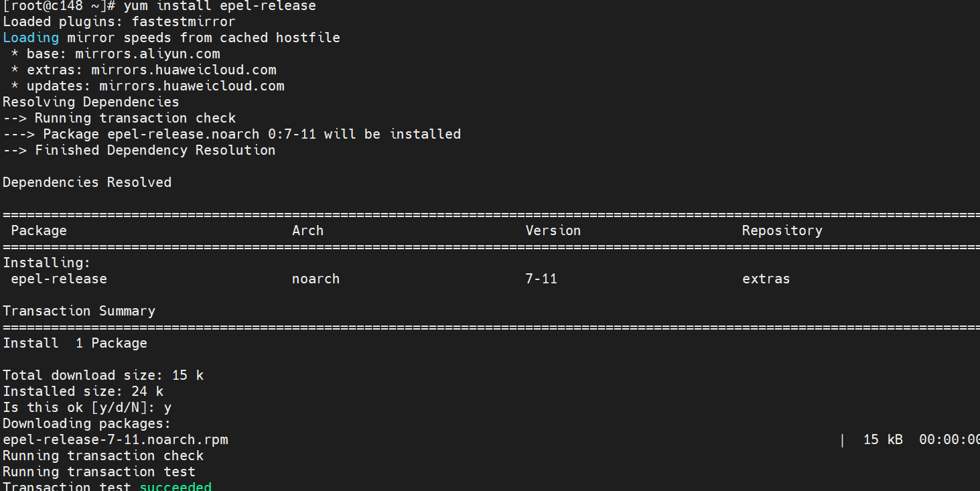
Task: Click the "Transaction Summary" heading
Action: tap(79, 311)
